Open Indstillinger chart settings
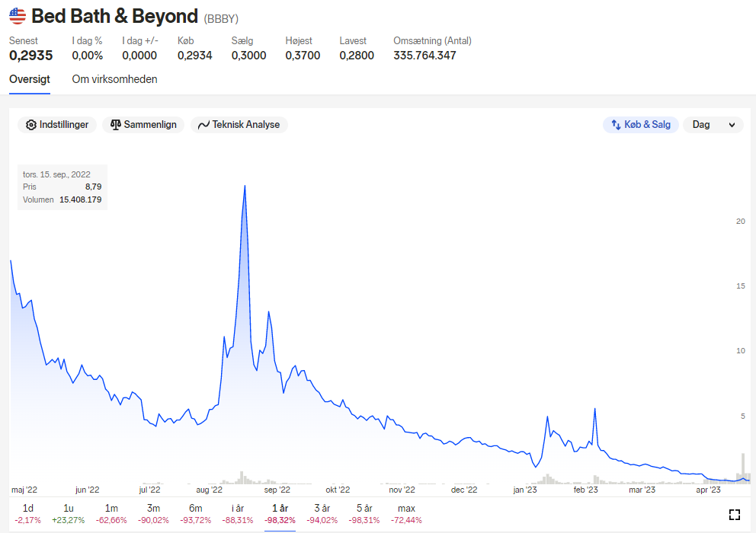The image size is (756, 533). [x=57, y=125]
